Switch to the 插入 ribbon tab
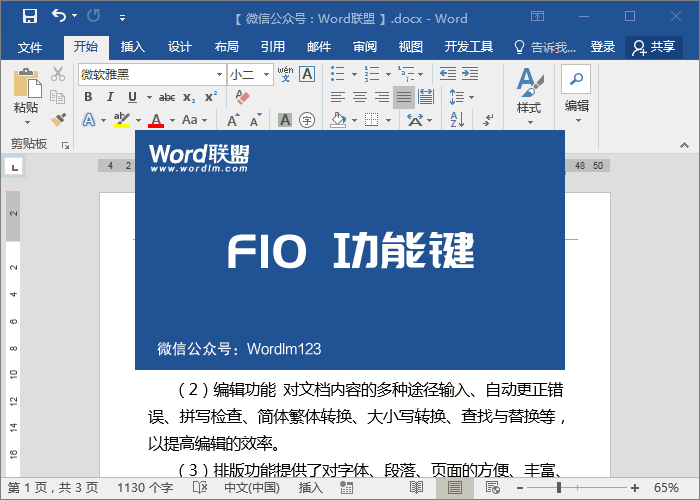 point(133,47)
